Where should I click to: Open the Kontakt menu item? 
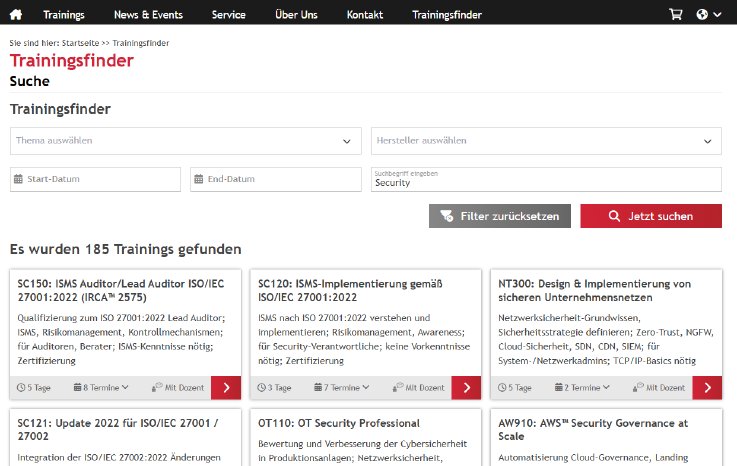point(365,15)
